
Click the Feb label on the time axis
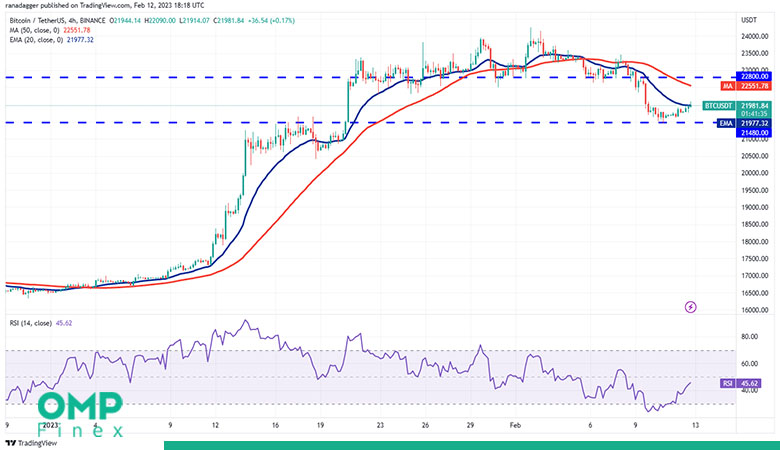tap(515, 425)
